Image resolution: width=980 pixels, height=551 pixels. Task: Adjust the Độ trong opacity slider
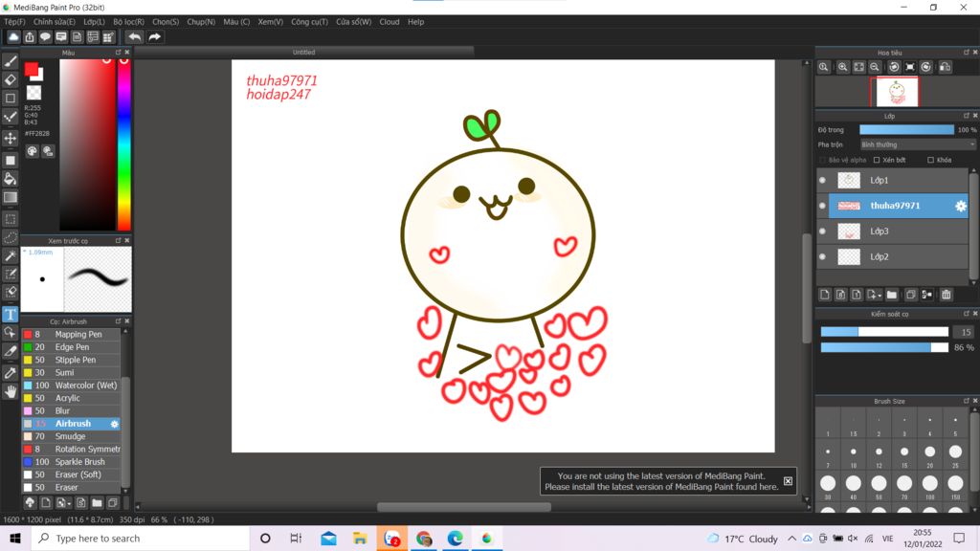point(906,130)
